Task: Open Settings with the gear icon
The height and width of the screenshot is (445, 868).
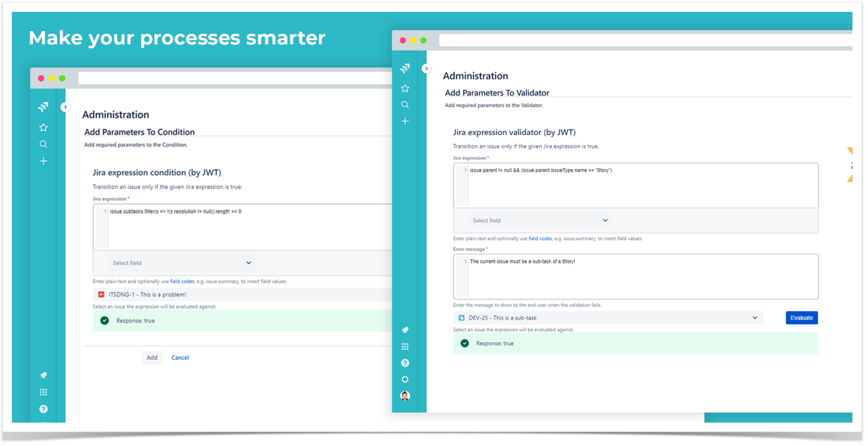Action: click(x=405, y=379)
